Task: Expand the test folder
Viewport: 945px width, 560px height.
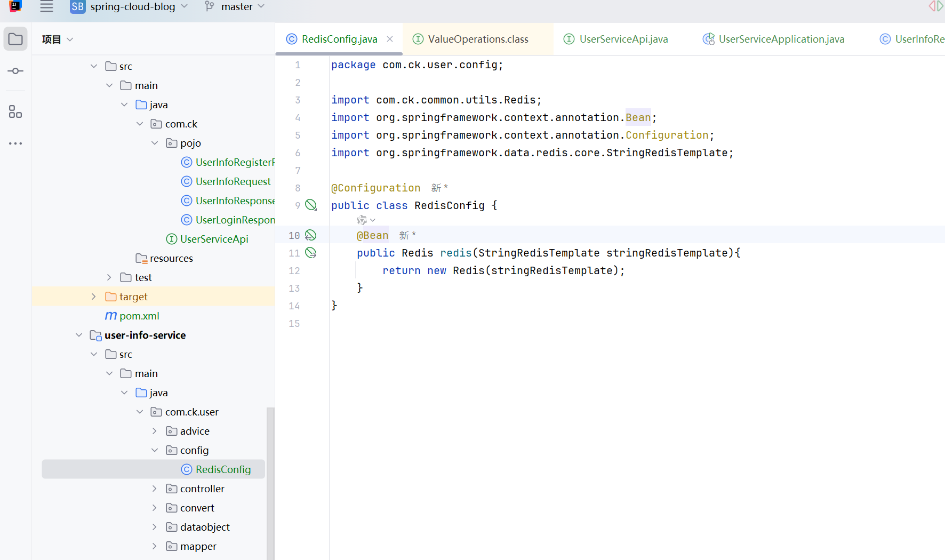Action: (x=109, y=277)
